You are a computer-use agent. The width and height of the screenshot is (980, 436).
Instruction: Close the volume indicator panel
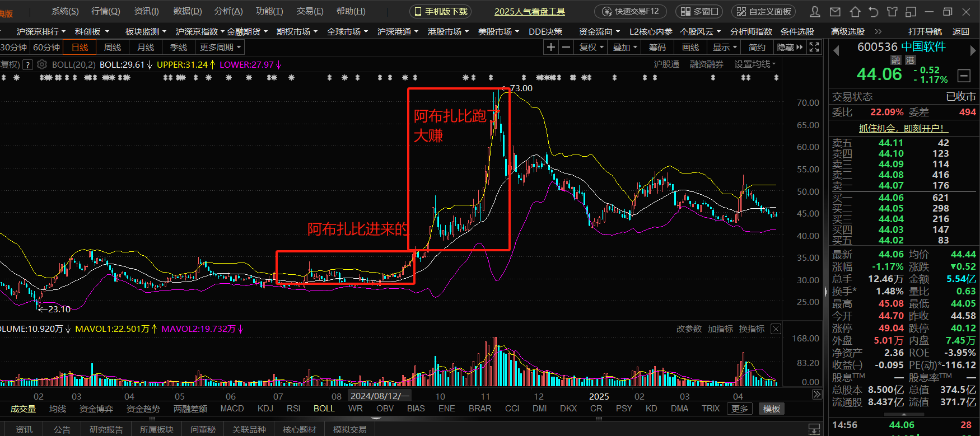click(776, 329)
